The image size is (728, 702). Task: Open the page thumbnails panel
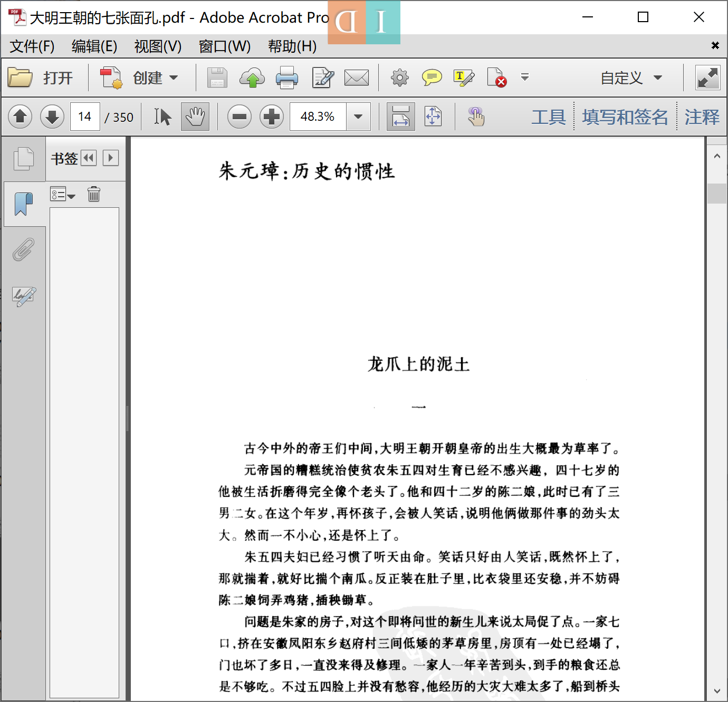[23, 159]
